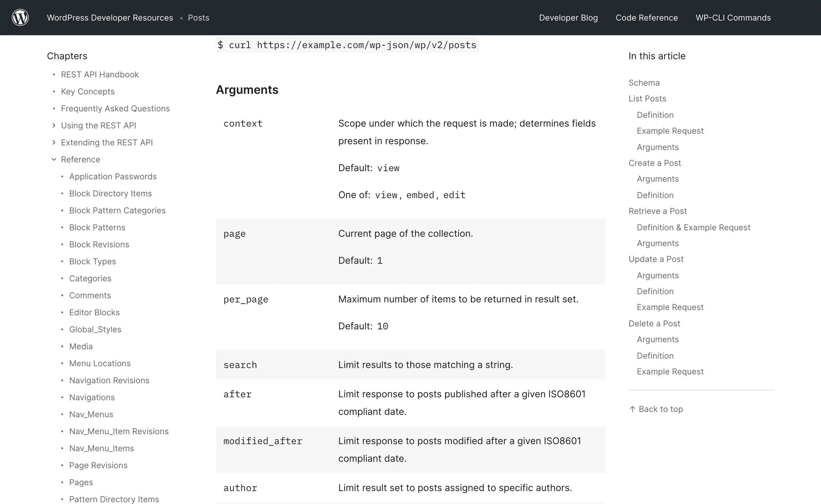Open Block Revisions reference page
The height and width of the screenshot is (504, 821).
(x=99, y=244)
